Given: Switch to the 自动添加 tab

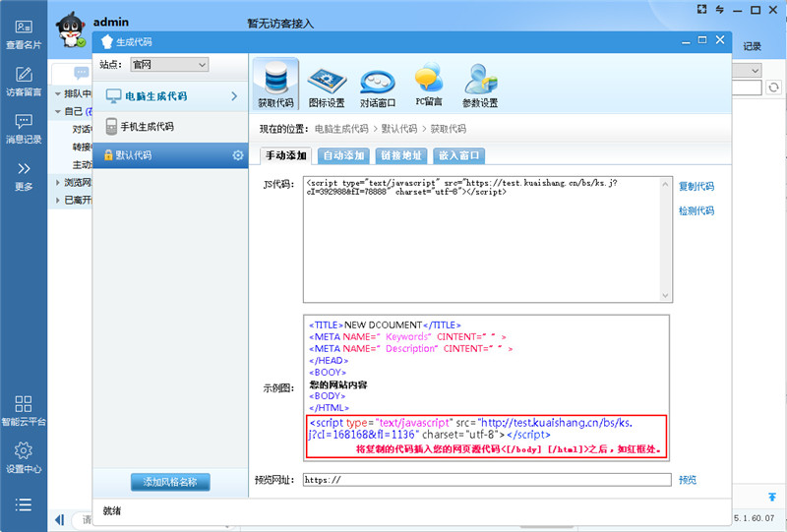Looking at the screenshot, I should coord(343,155).
